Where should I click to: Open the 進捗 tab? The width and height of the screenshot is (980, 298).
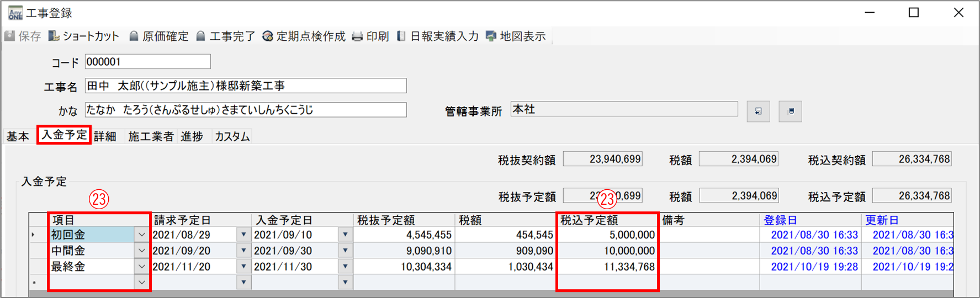pyautogui.click(x=192, y=136)
